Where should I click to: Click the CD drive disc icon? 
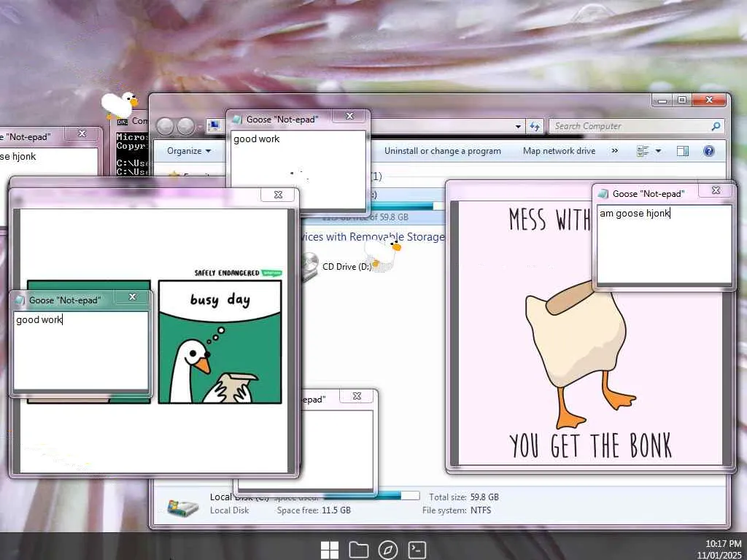click(x=310, y=267)
